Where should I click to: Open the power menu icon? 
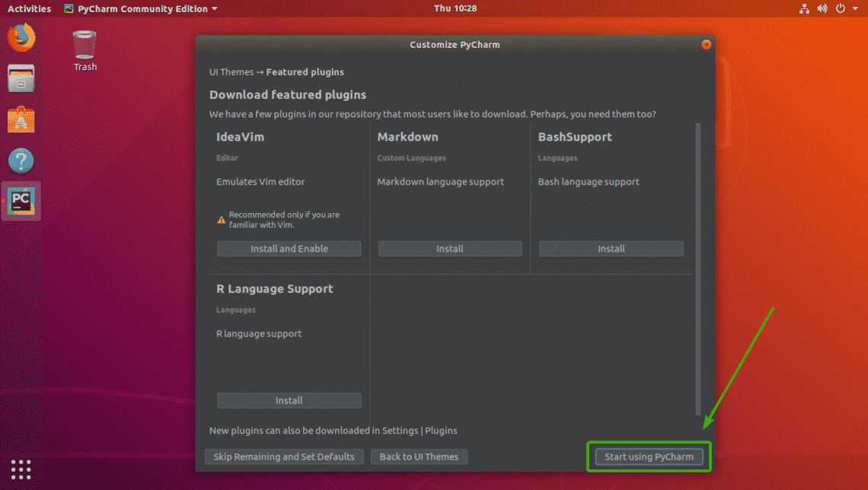tap(841, 8)
